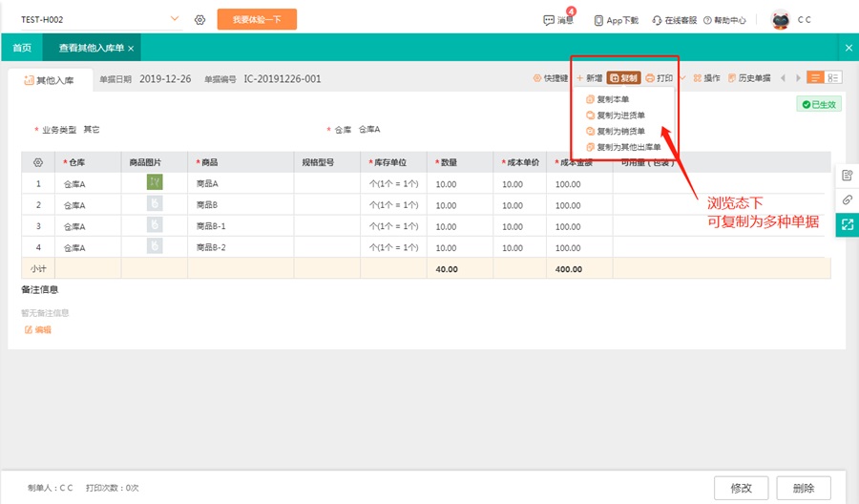
Task: Select the 商品B-2 name cell
Action: (x=241, y=247)
